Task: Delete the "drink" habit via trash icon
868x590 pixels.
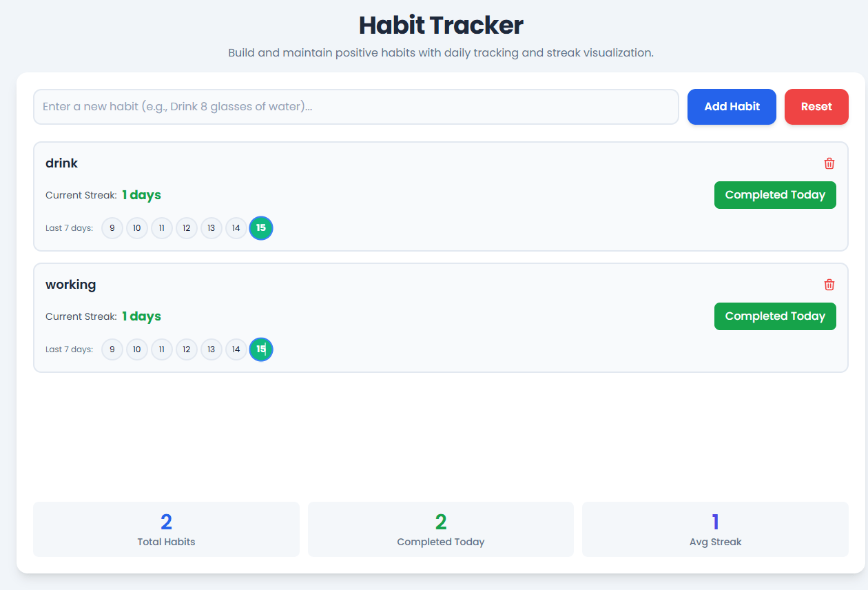Action: pos(829,163)
